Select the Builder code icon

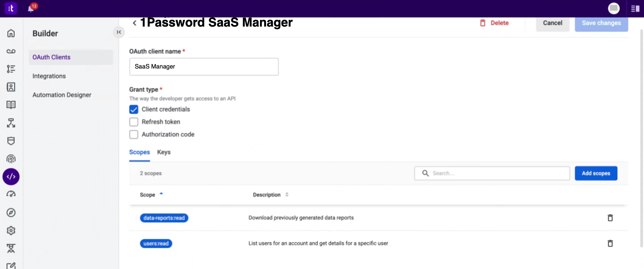click(x=11, y=177)
